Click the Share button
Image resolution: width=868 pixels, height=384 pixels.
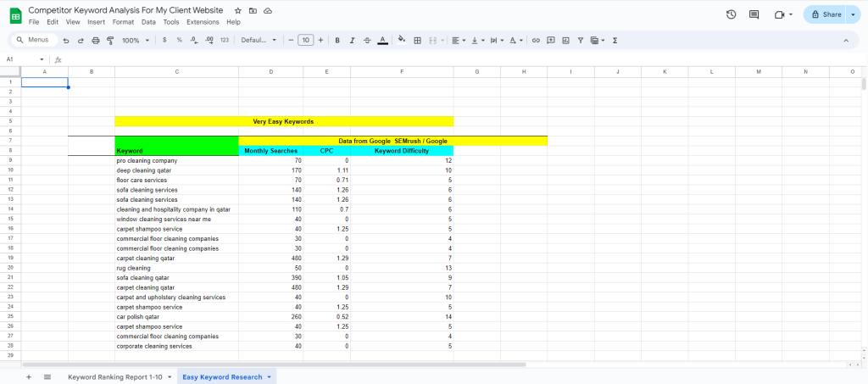[826, 14]
